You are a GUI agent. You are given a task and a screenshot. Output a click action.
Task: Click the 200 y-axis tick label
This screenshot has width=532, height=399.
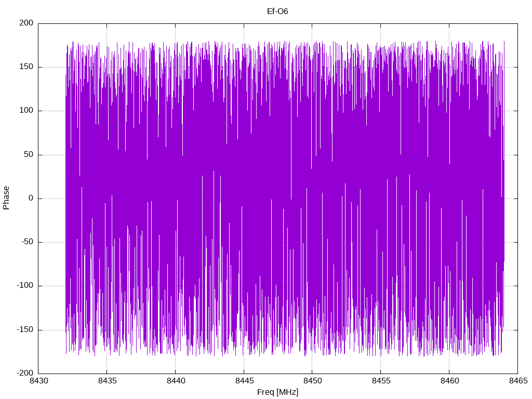27,23
